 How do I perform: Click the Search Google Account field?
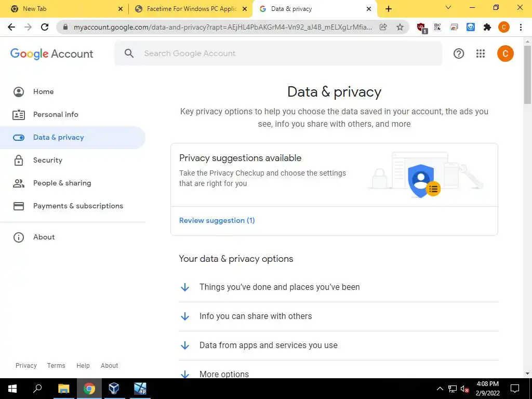pyautogui.click(x=278, y=54)
